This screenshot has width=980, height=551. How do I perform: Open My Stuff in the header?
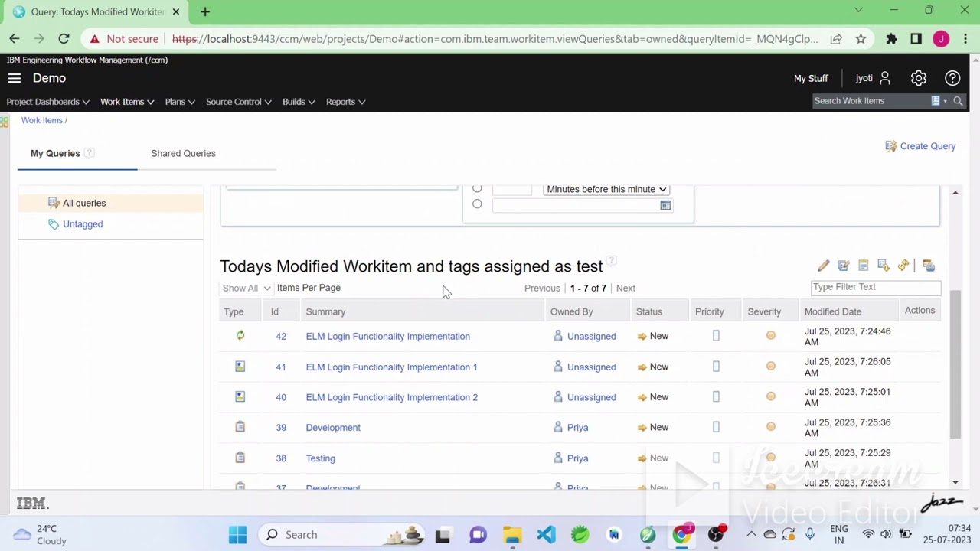coord(811,78)
